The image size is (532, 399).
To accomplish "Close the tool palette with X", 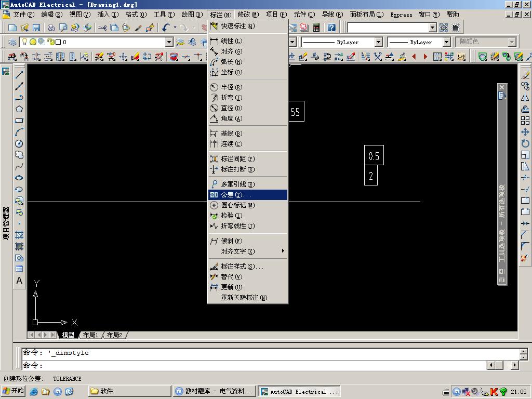I will click(x=502, y=87).
